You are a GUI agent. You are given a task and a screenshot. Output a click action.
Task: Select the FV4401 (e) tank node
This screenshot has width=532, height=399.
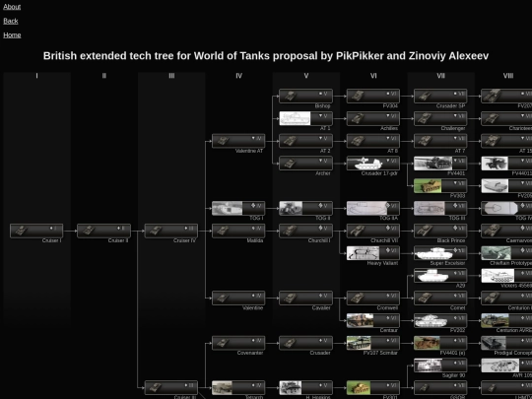tap(440, 343)
